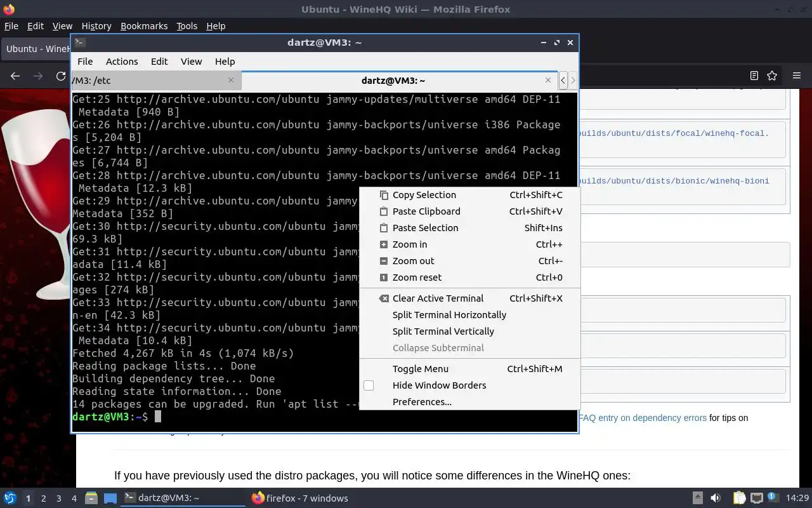
Task: Select the Firefox '7 windows' taskbar entry
Action: pyautogui.click(x=301, y=498)
